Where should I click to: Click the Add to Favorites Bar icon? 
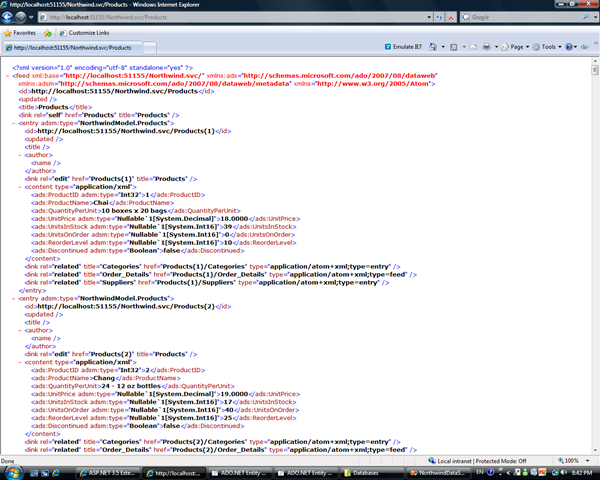point(48,33)
